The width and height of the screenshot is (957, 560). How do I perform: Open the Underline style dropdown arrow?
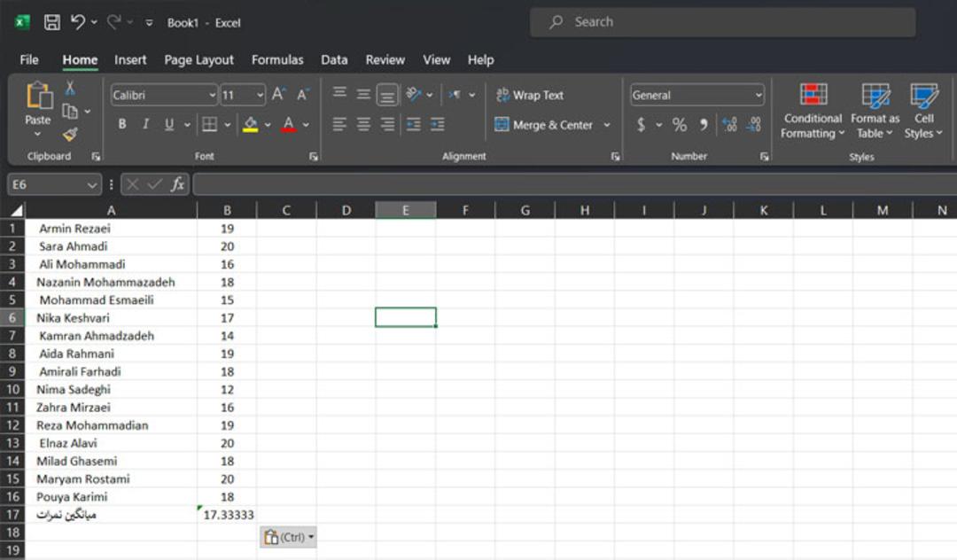point(187,125)
